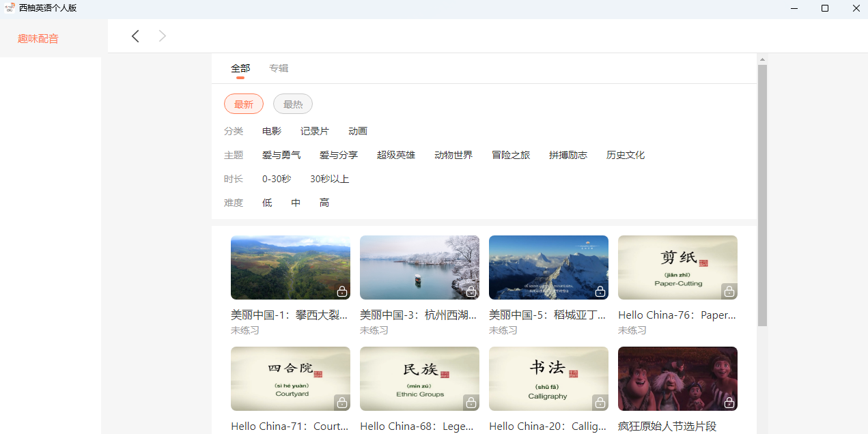Open 美丽中国-5 稻城亚丁 video thumbnail

click(x=548, y=267)
